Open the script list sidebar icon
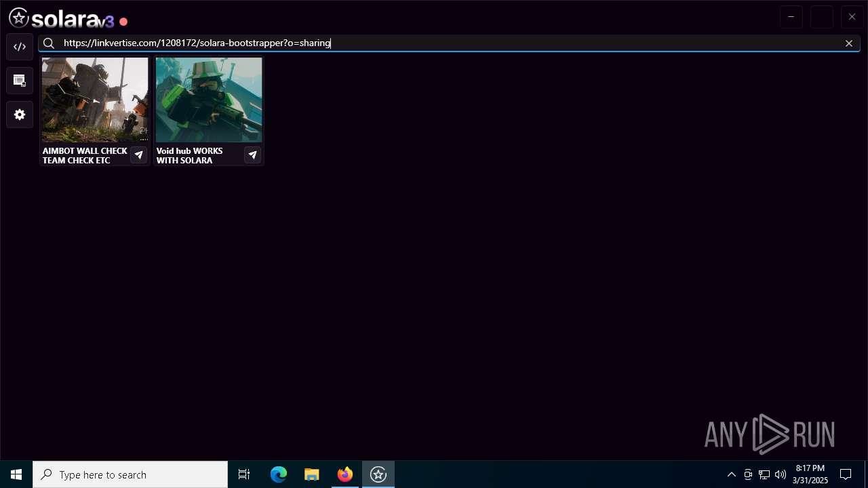This screenshot has height=488, width=868. coord(20,81)
